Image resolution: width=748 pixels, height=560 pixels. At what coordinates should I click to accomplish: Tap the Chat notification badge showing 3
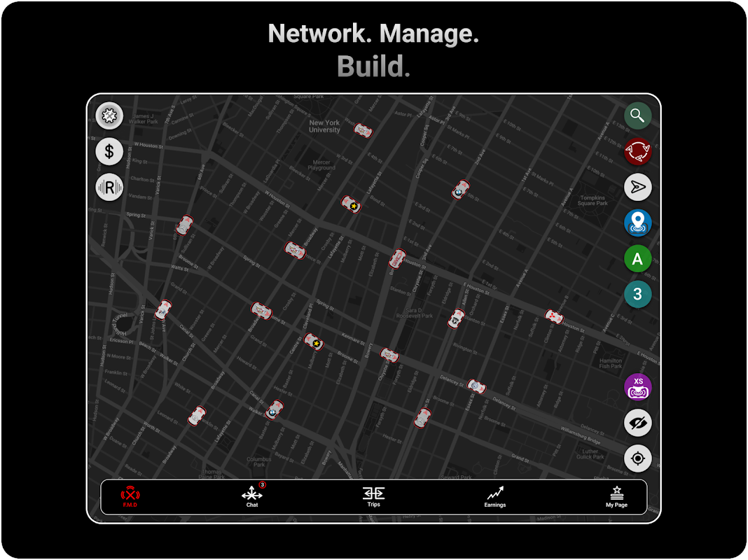tap(263, 484)
